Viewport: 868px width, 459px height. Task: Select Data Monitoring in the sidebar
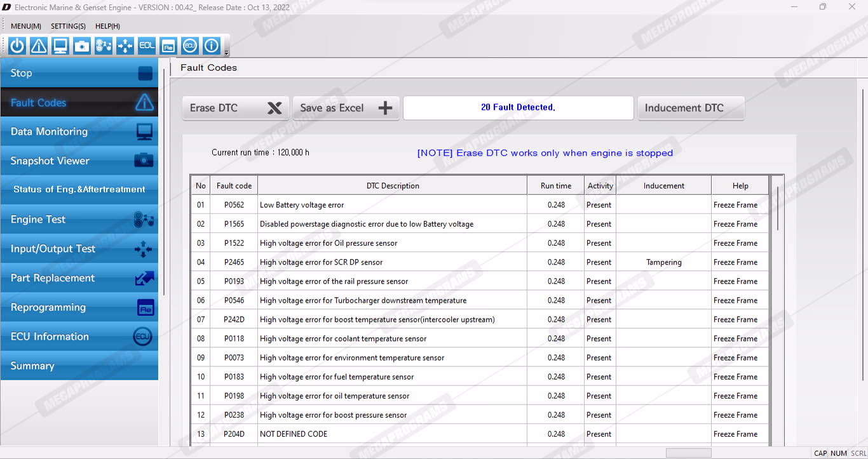[x=79, y=132]
